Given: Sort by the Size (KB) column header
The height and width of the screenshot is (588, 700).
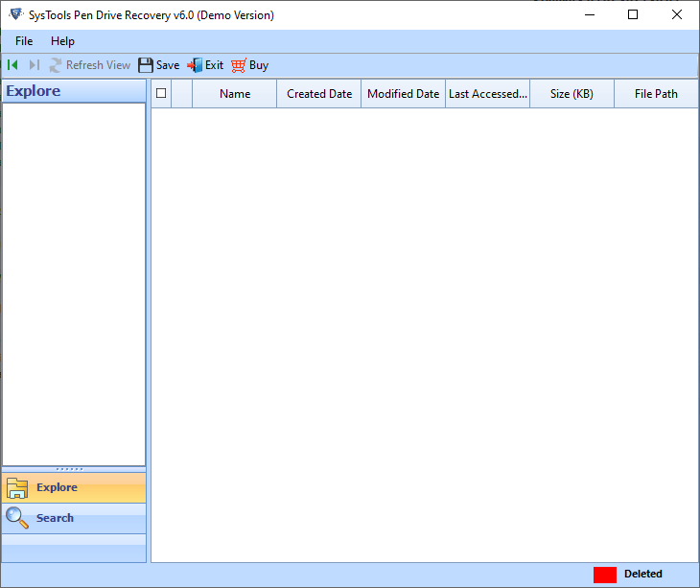Looking at the screenshot, I should coord(572,94).
